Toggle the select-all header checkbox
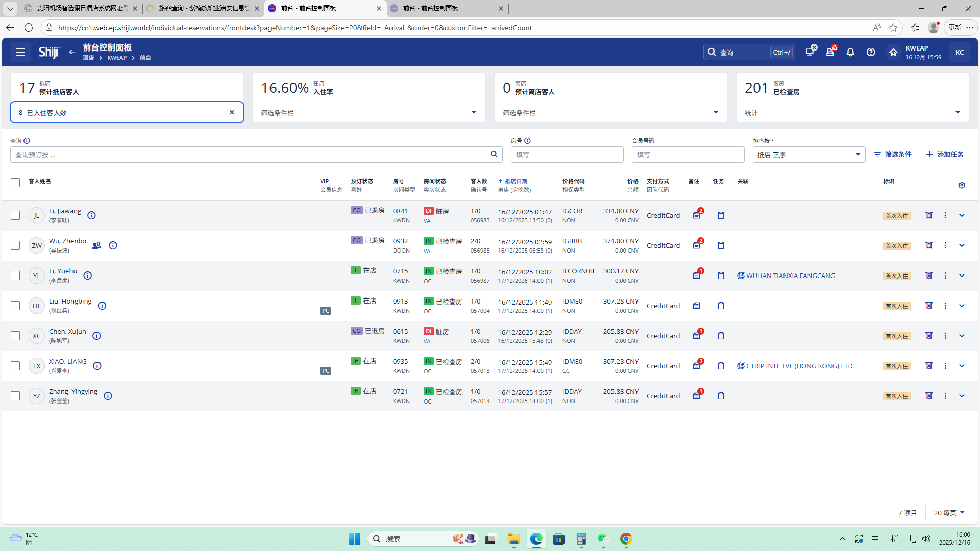 (15, 183)
